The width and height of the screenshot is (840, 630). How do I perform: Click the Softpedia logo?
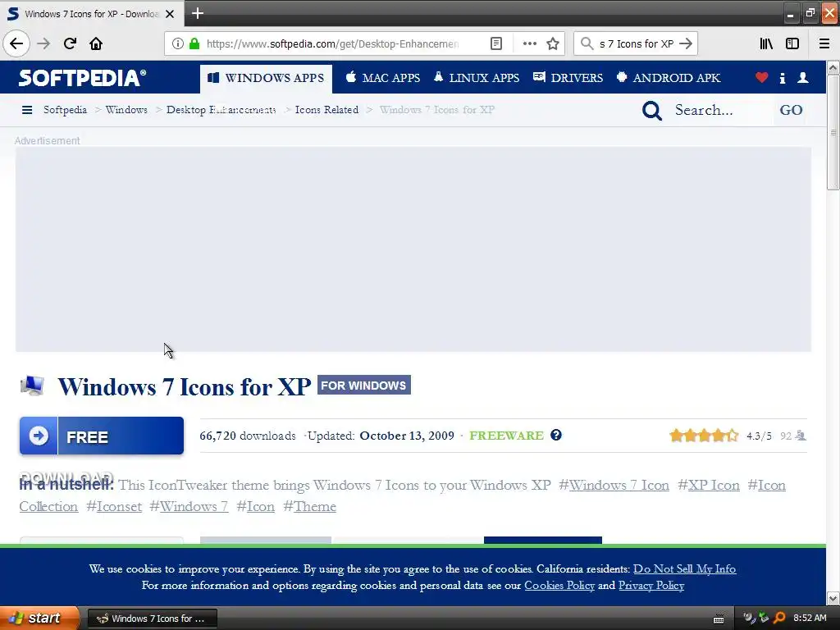[82, 78]
